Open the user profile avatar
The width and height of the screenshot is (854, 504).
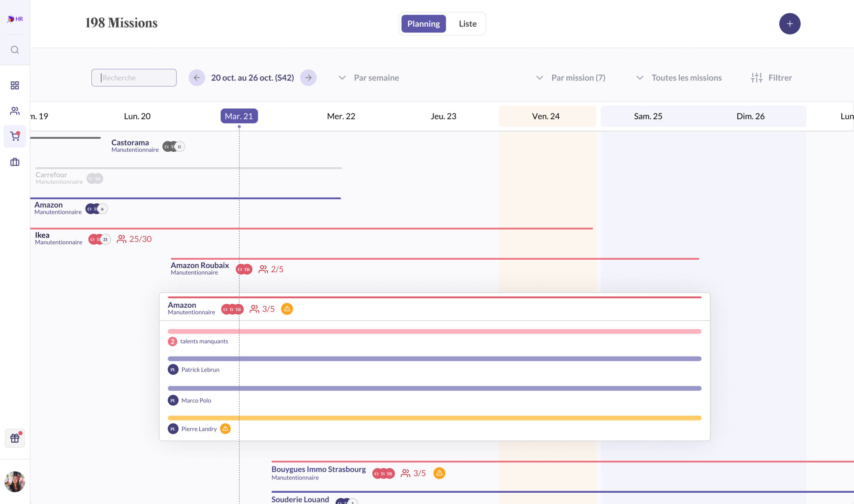(15, 481)
